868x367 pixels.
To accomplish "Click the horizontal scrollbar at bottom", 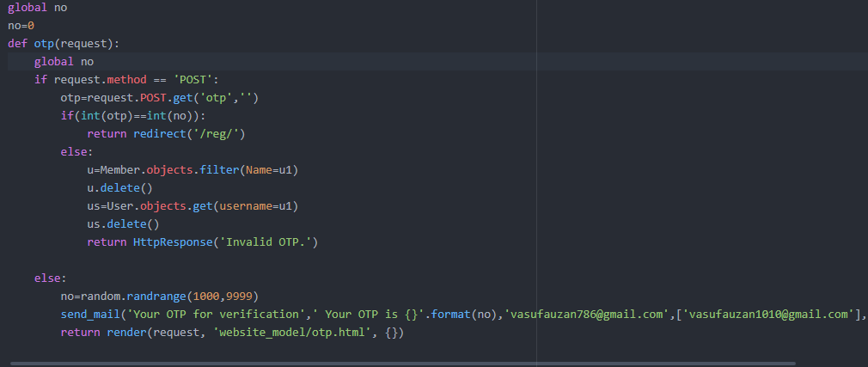I will point(402,364).
